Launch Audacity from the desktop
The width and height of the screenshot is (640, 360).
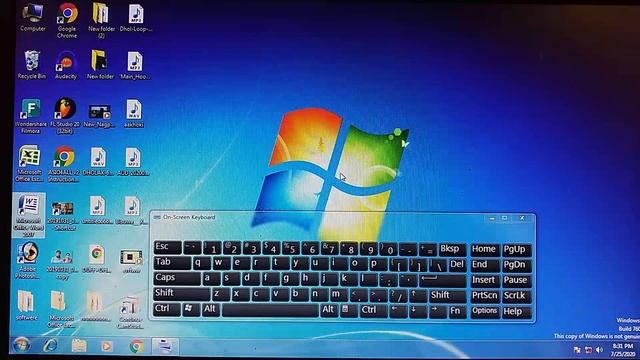(66, 64)
